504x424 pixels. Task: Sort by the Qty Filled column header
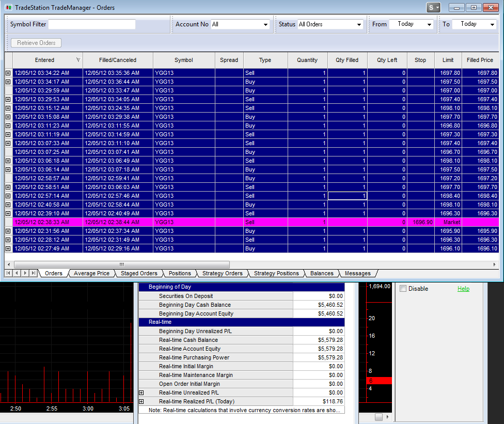click(347, 60)
